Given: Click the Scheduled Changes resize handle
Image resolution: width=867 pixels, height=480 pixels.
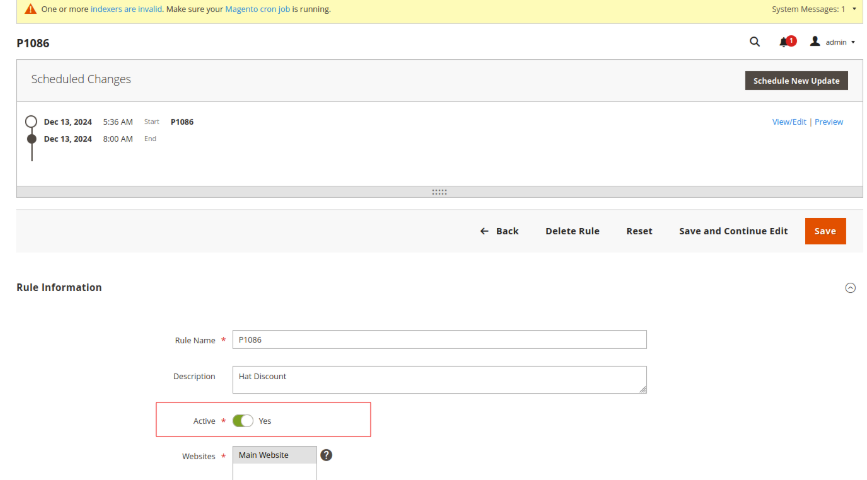Looking at the screenshot, I should 439,192.
